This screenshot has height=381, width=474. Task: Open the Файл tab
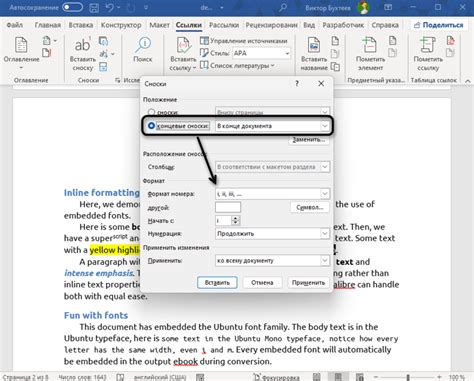15,25
